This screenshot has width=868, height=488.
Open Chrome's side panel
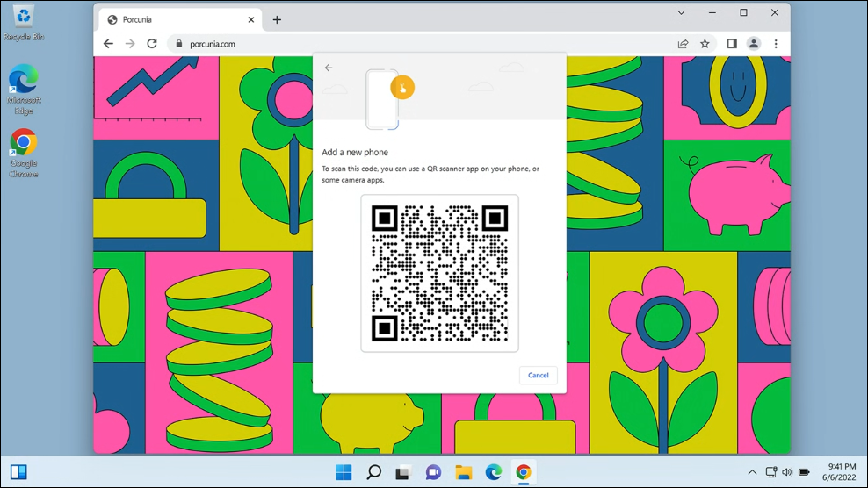(732, 44)
